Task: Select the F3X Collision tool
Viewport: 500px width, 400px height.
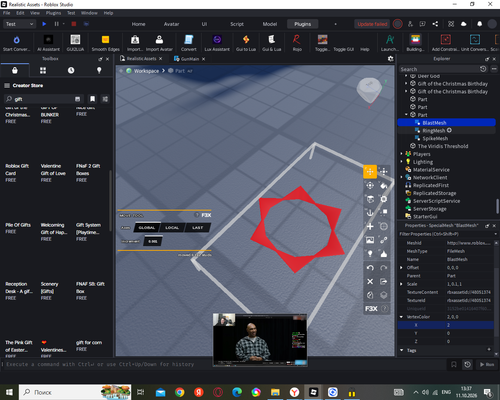Action: point(384,213)
